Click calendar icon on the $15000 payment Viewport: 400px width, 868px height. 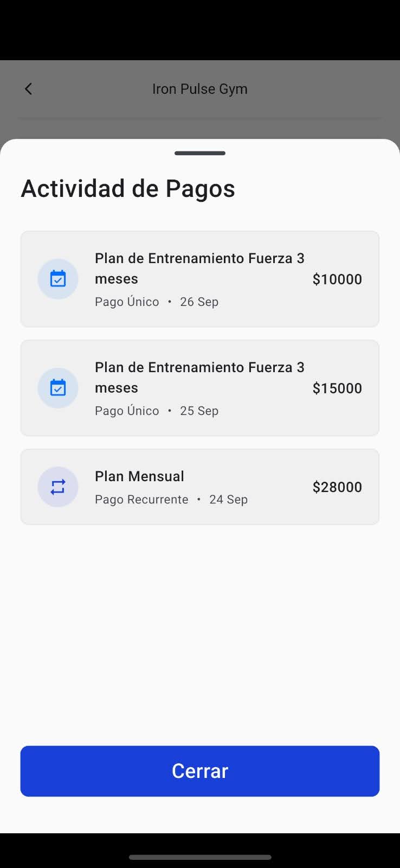point(58,388)
